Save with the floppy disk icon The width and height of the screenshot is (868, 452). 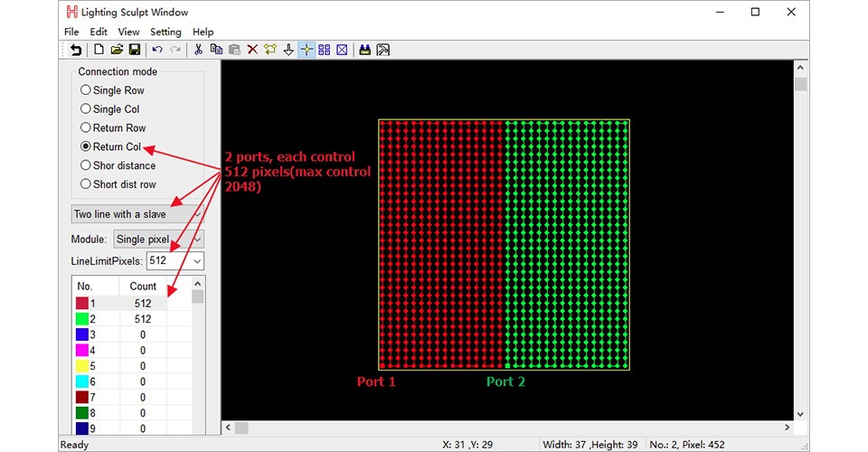tap(135, 50)
